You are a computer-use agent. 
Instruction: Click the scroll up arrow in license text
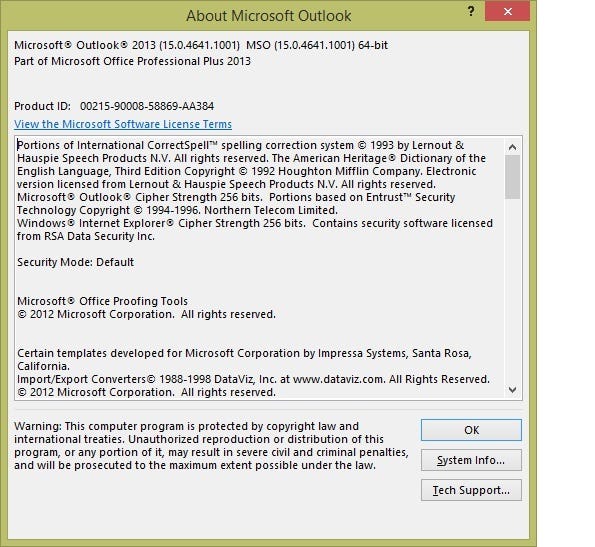click(512, 147)
